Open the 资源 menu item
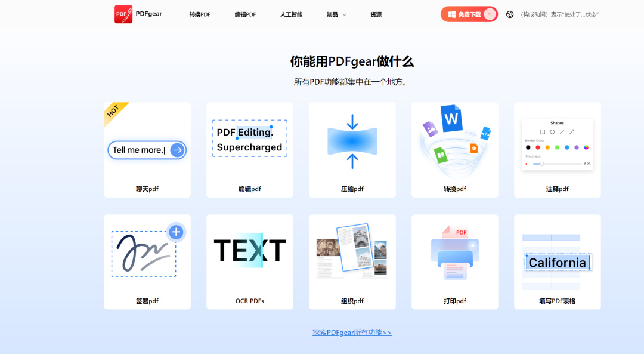644x354 pixels. click(x=376, y=14)
